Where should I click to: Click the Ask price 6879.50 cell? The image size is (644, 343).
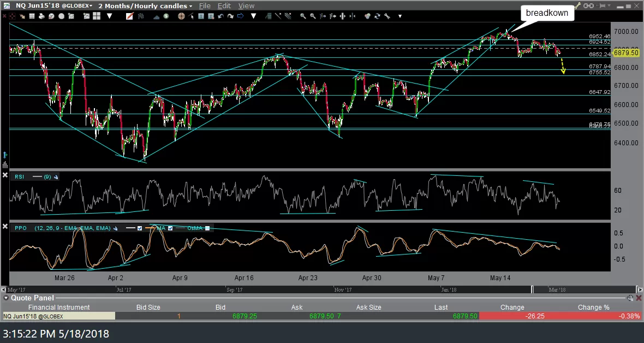coord(321,316)
